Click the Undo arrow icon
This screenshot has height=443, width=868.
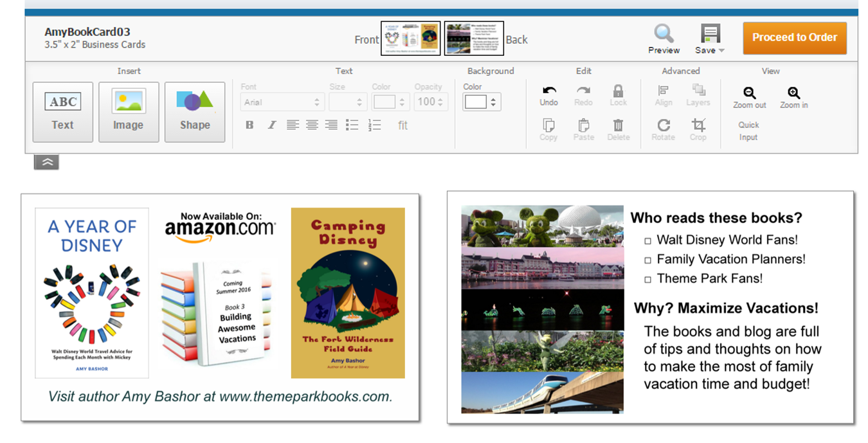click(x=549, y=91)
